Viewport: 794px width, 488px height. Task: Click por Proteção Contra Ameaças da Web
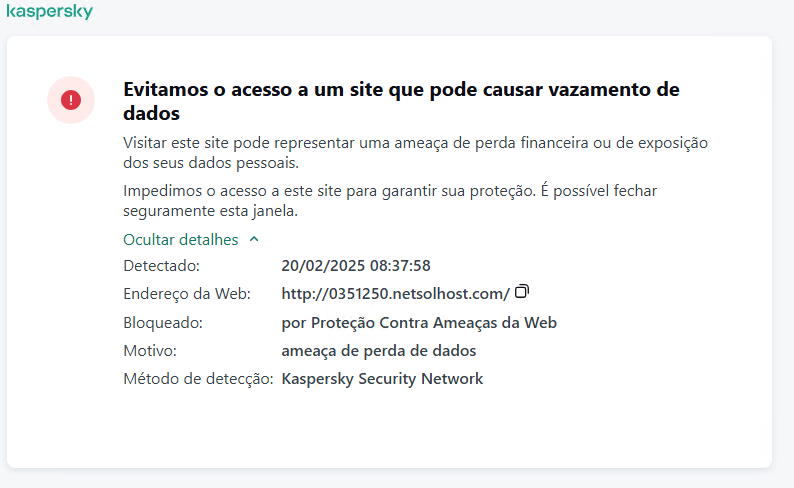pos(419,323)
